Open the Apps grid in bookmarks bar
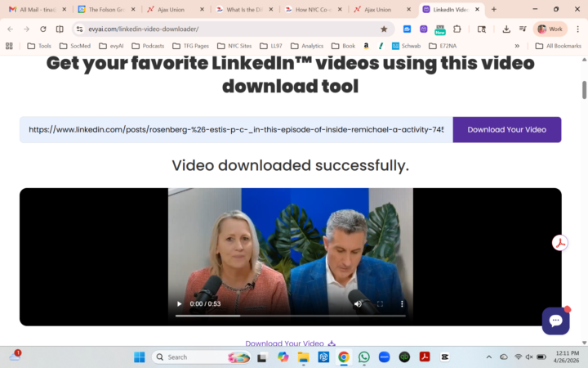Image resolution: width=588 pixels, height=368 pixels. click(x=9, y=46)
